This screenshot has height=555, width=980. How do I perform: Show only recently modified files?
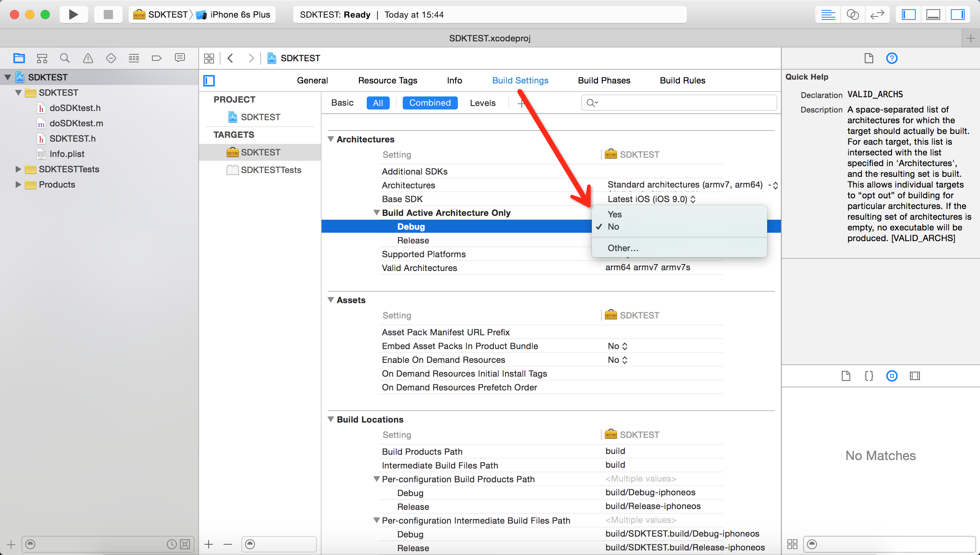172,544
